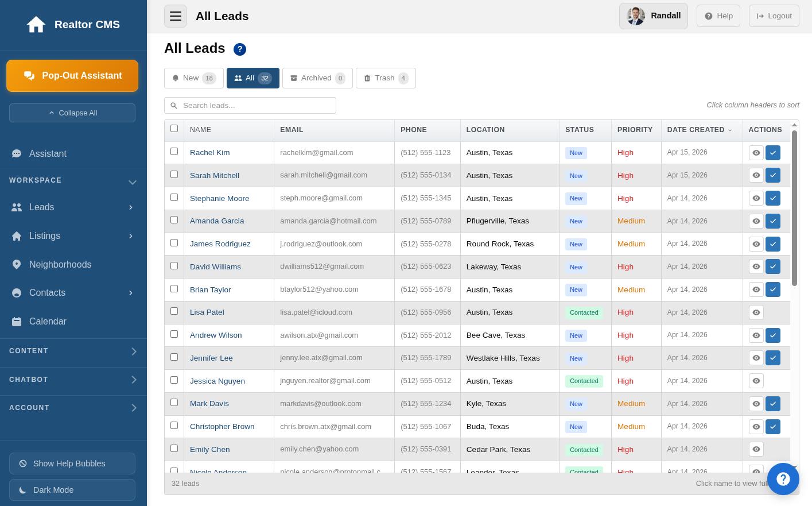Collapse the Workspace section chevron

coord(133,182)
